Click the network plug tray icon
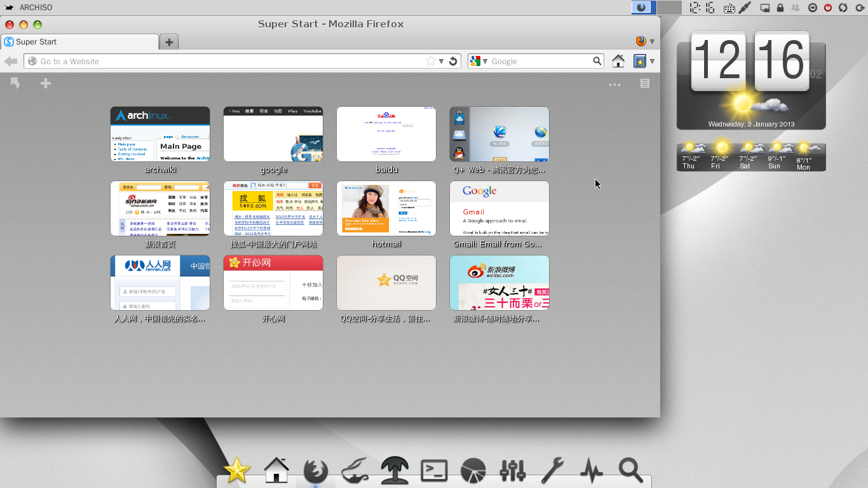868x488 pixels. (745, 8)
